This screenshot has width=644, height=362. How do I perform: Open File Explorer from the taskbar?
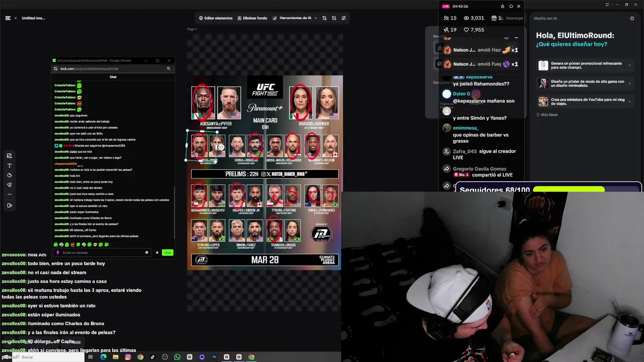116,357
